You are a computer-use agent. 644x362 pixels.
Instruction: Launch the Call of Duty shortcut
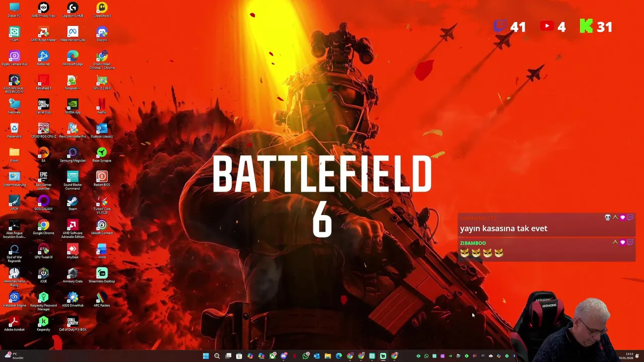click(43, 106)
